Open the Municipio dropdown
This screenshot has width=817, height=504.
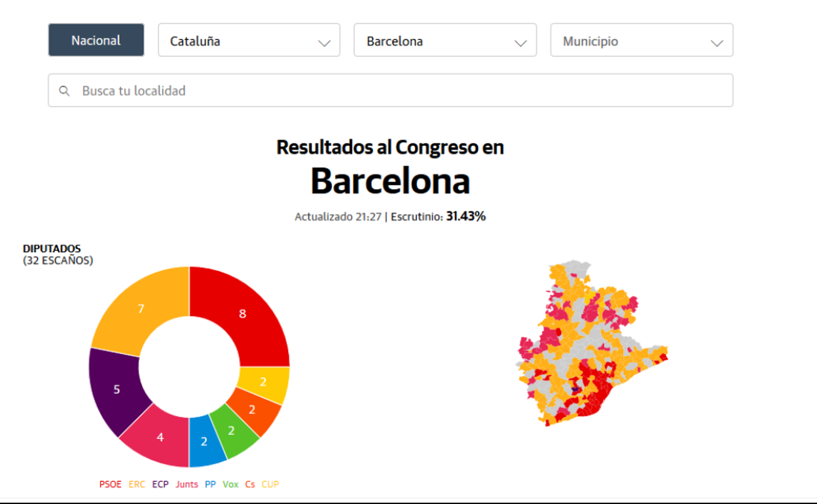point(642,41)
